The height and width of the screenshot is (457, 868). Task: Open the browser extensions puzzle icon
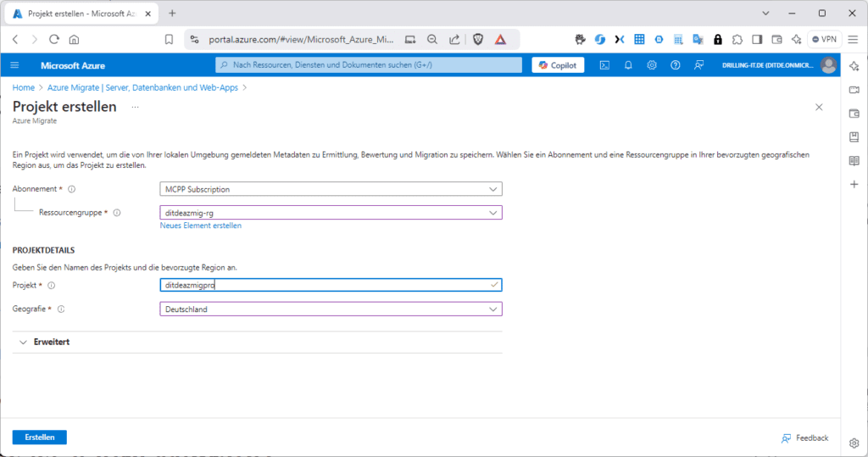[737, 39]
